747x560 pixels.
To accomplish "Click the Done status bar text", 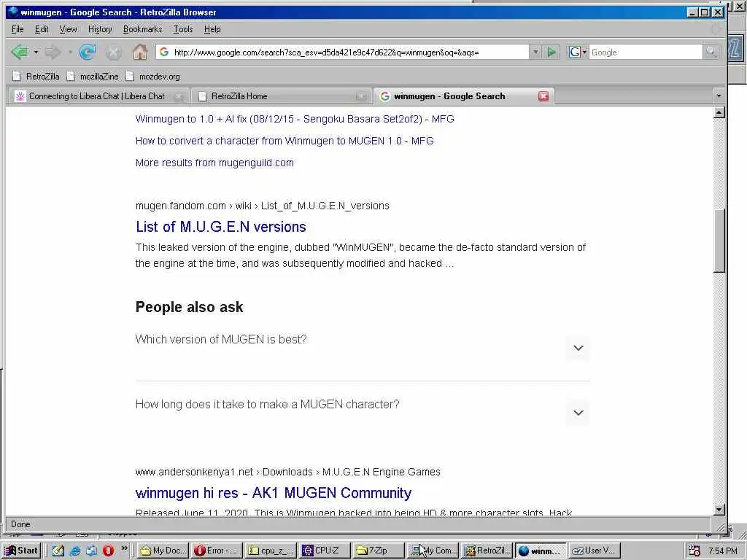I will [x=20, y=524].
